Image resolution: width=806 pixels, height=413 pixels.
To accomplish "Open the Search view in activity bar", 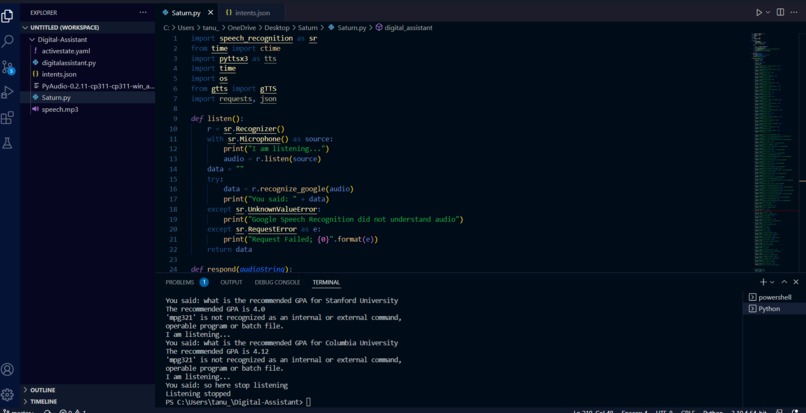I will tap(7, 41).
